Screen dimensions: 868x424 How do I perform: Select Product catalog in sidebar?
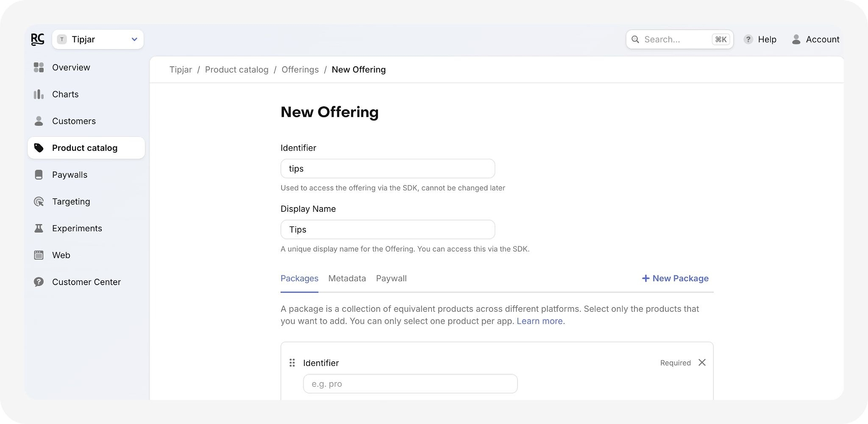point(86,148)
